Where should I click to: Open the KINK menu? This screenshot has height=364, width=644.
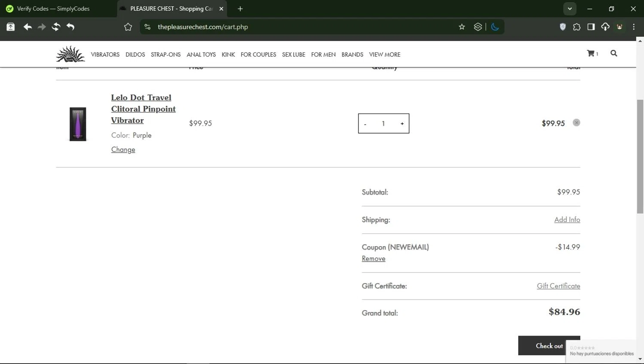[228, 55]
